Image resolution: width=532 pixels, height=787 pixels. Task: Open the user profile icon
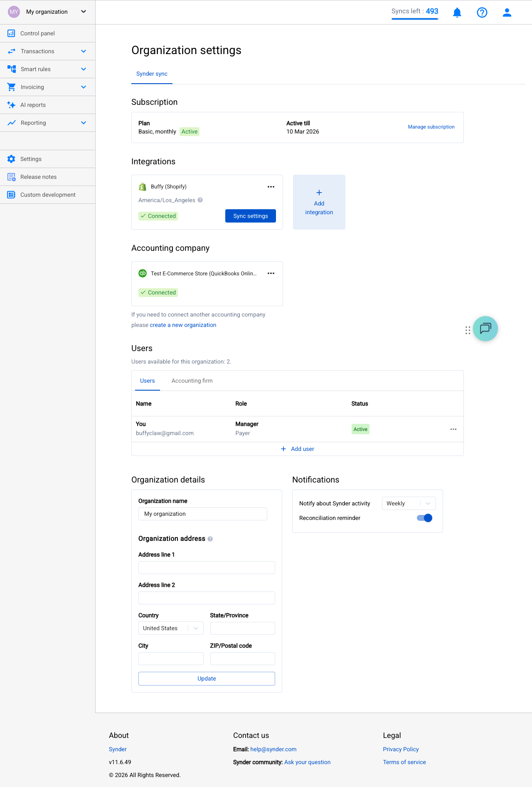click(x=507, y=12)
